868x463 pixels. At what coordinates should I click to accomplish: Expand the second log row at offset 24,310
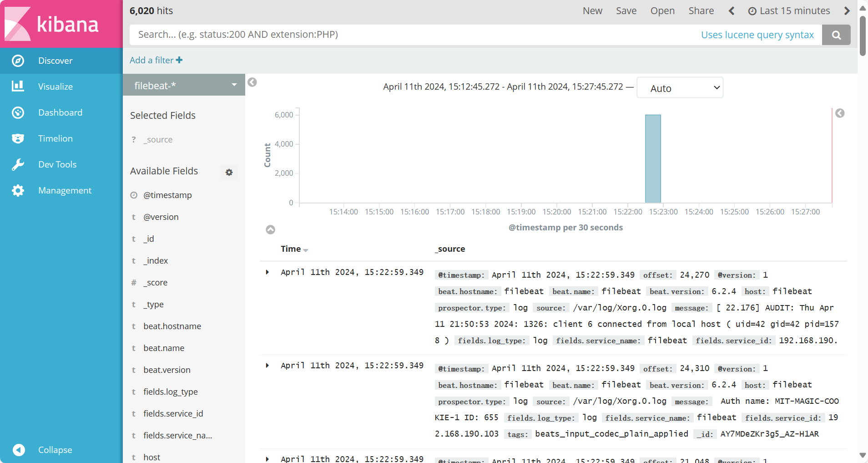(x=267, y=366)
